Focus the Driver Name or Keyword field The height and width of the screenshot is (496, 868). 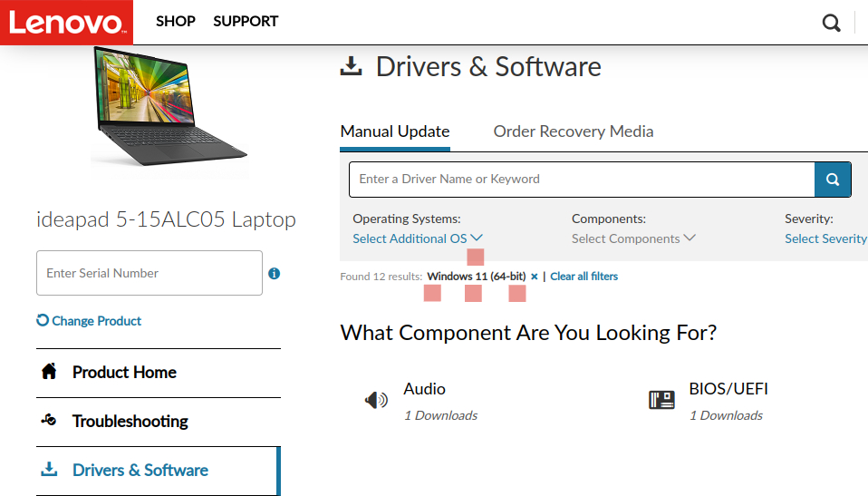pyautogui.click(x=582, y=179)
